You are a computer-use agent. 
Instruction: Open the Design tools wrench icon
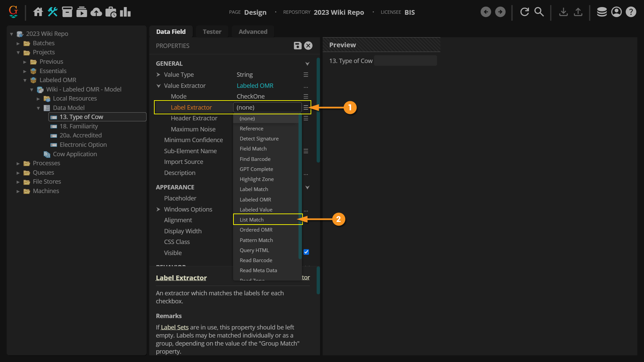pos(53,12)
